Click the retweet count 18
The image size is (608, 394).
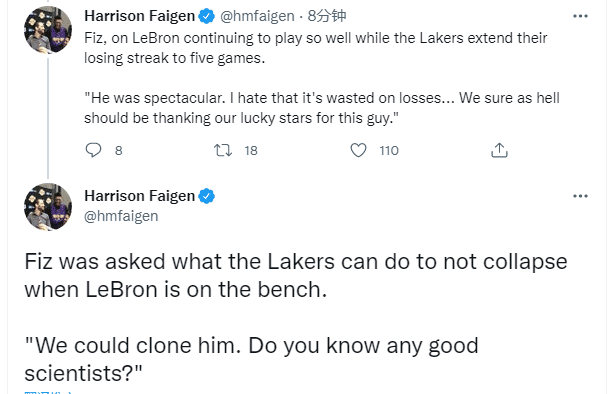(251, 150)
